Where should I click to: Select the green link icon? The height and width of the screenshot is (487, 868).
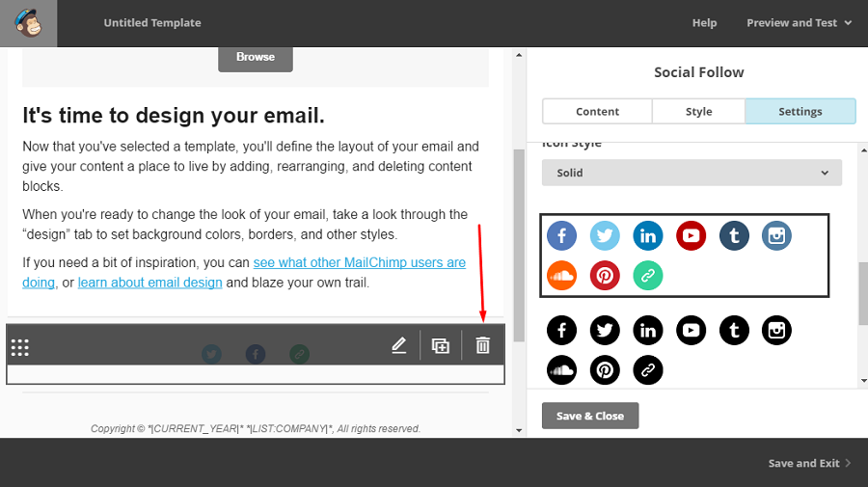coord(648,275)
